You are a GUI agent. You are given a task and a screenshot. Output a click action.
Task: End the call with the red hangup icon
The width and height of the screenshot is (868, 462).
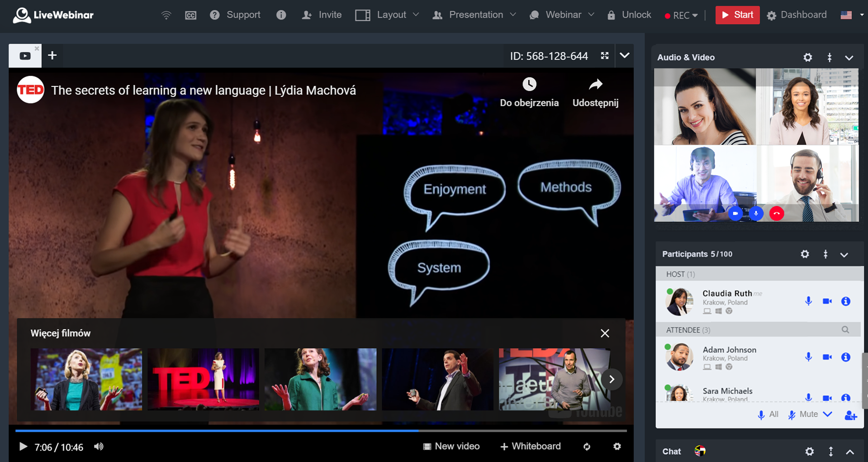coord(777,213)
